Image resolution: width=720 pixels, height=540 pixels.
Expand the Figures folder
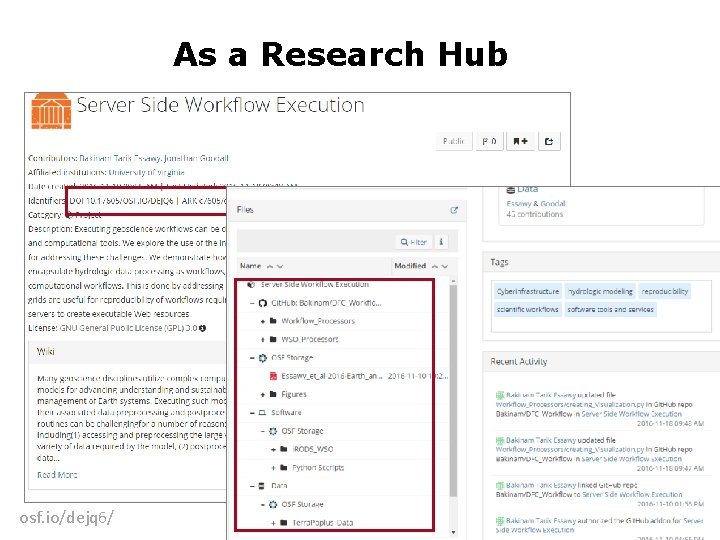pyautogui.click(x=263, y=394)
